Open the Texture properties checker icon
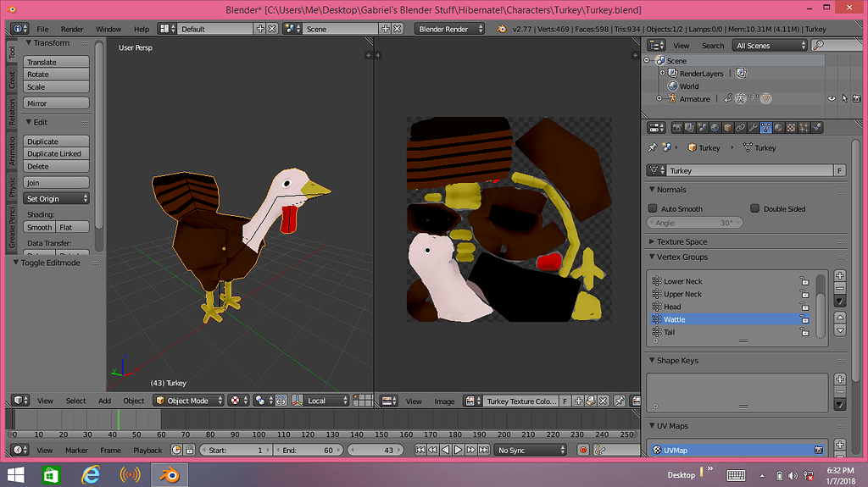 click(x=791, y=128)
